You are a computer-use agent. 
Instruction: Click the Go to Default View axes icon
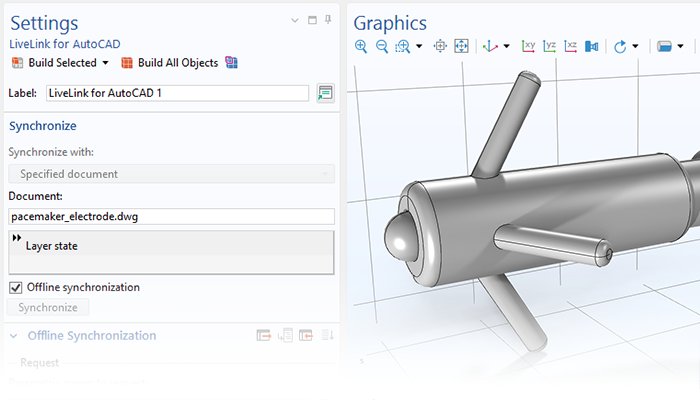[x=490, y=46]
